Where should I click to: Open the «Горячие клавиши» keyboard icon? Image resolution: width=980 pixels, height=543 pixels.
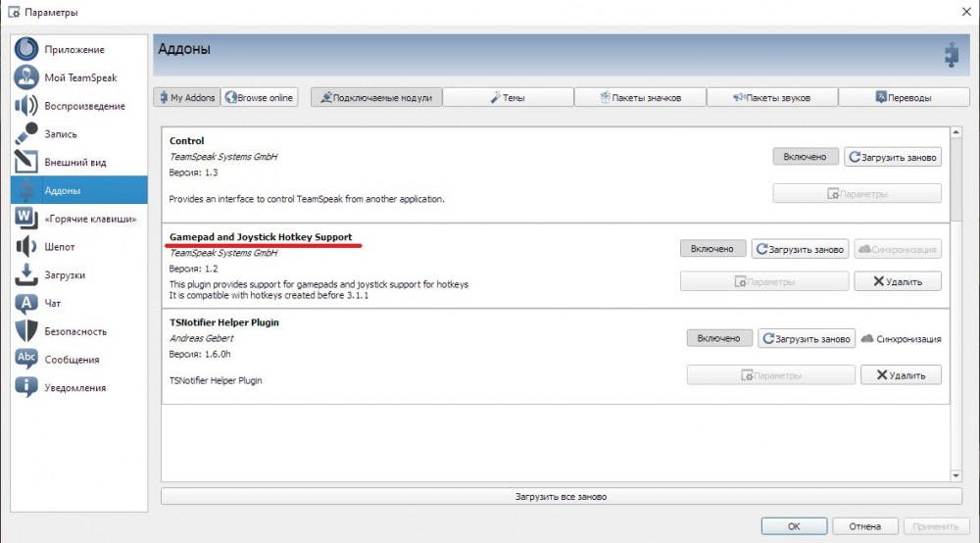click(26, 218)
